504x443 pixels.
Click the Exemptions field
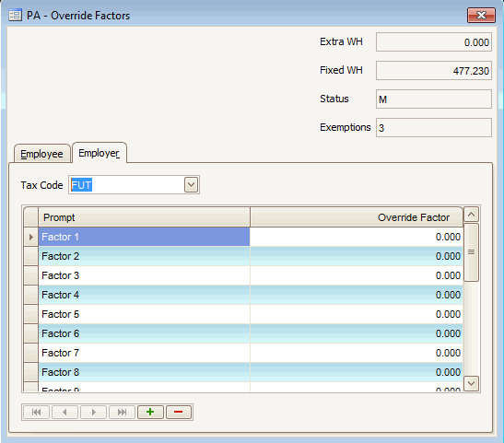point(434,127)
